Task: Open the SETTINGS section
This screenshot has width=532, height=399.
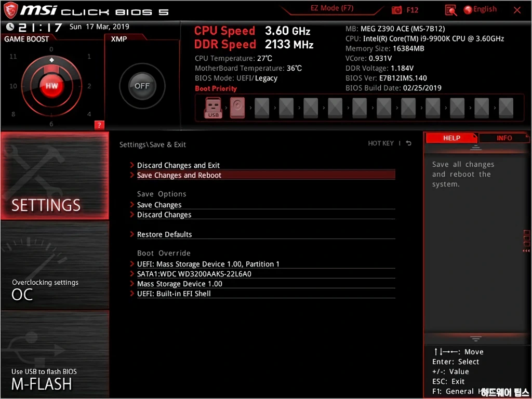Action: coord(55,176)
